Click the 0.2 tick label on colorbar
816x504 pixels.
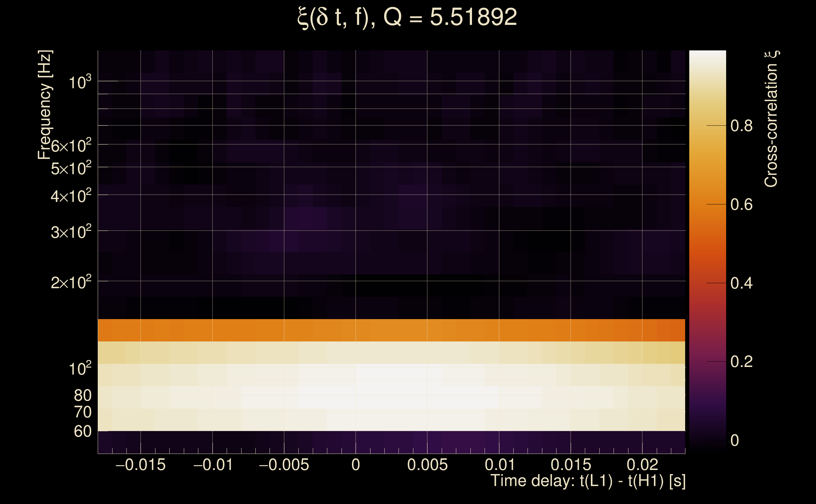click(x=741, y=362)
